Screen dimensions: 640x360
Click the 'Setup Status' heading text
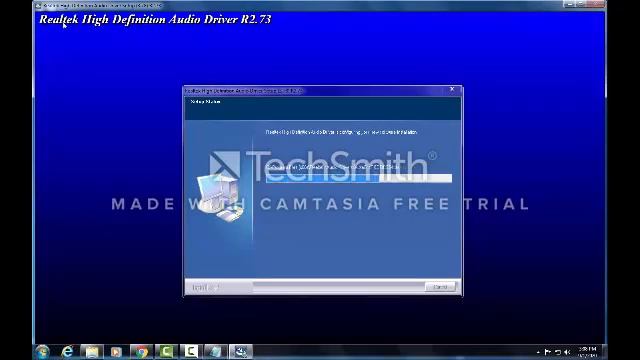point(205,102)
